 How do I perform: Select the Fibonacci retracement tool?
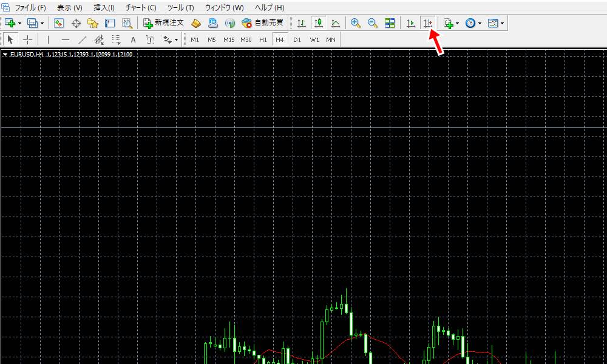[116, 40]
